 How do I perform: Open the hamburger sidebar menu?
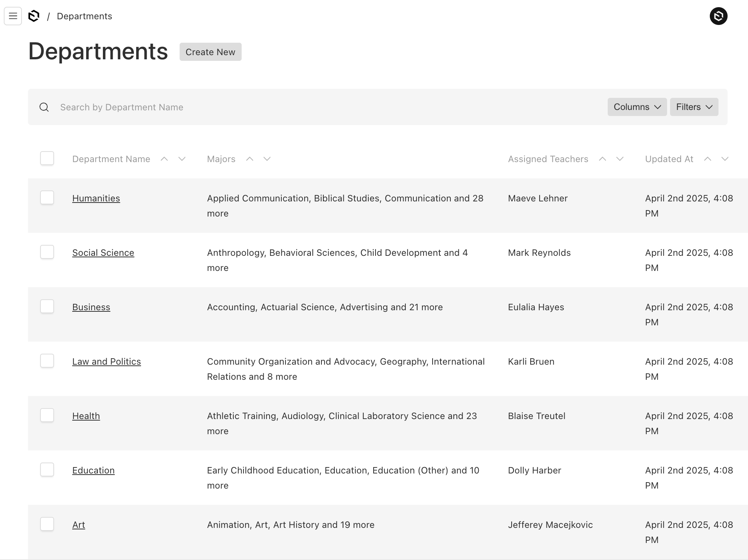click(x=13, y=16)
